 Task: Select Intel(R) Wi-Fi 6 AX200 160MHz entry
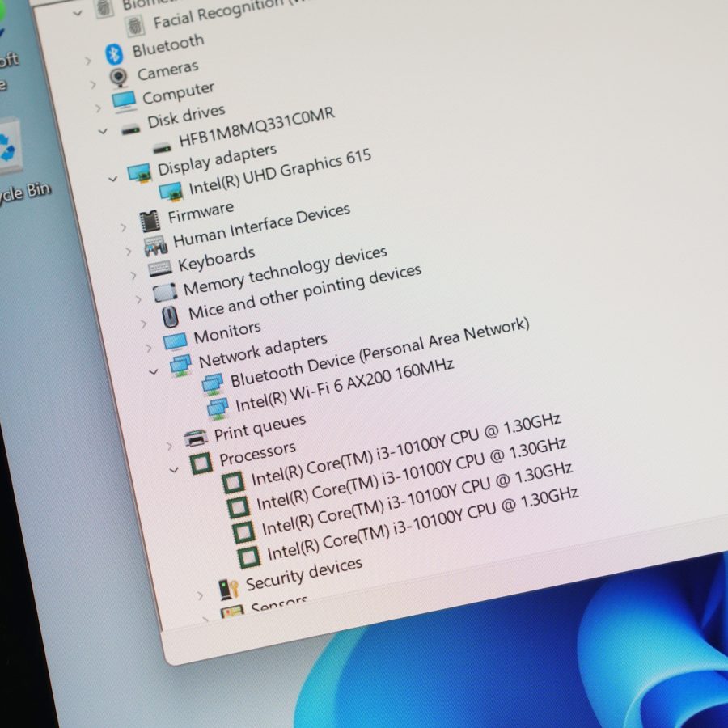[345, 385]
